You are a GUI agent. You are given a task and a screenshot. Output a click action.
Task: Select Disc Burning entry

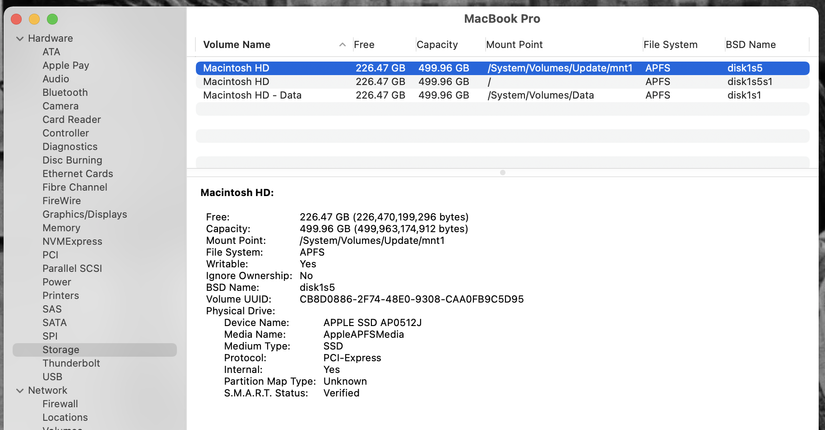(73, 160)
